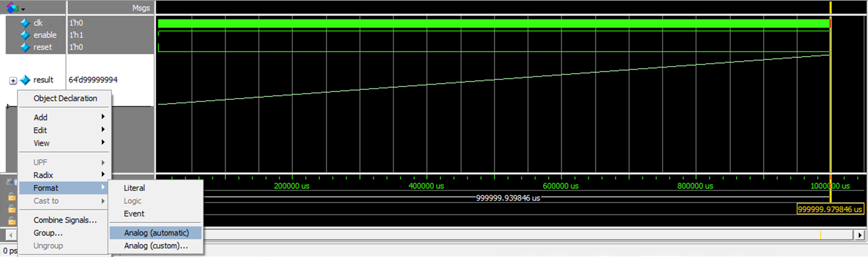The height and width of the screenshot is (257, 868).
Task: Click Object Declaration menu entry
Action: (x=65, y=98)
